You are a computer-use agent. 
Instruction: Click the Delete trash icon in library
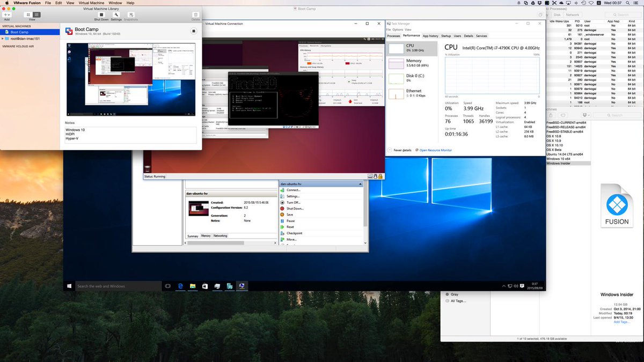[x=195, y=14]
